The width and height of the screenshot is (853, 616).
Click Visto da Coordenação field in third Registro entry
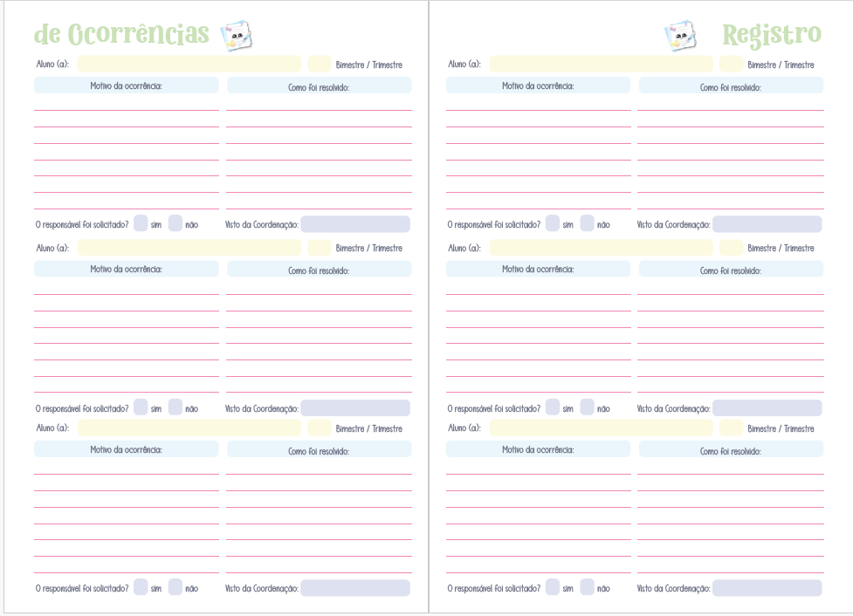point(767,588)
